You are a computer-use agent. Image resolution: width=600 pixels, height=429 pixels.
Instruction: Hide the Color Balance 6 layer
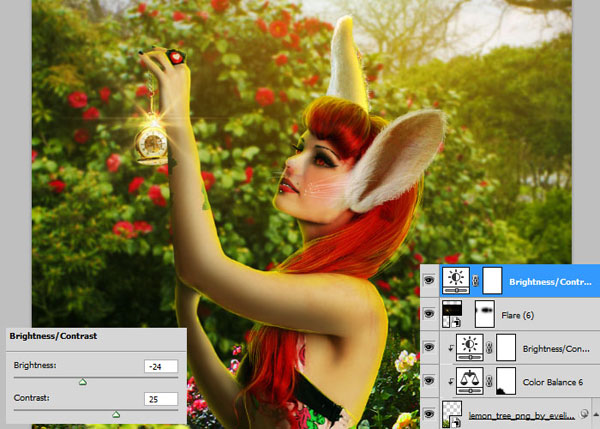coord(429,380)
